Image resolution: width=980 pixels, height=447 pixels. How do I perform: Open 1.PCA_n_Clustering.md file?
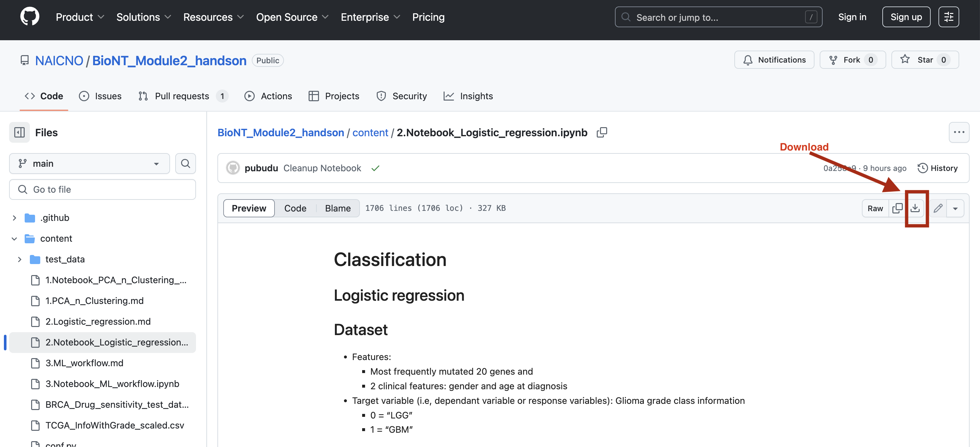point(94,300)
